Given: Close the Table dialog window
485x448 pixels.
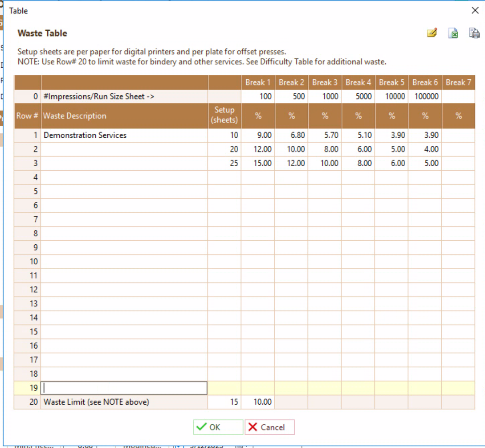Looking at the screenshot, I should (x=475, y=10).
